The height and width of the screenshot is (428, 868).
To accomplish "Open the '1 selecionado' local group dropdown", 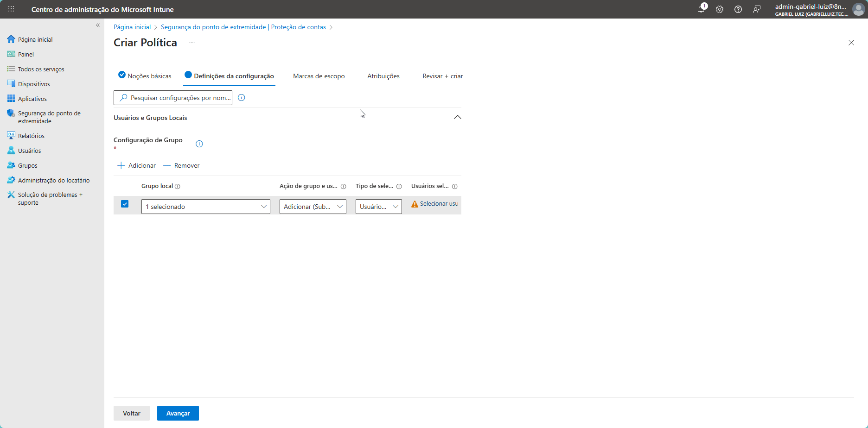I will 206,207.
